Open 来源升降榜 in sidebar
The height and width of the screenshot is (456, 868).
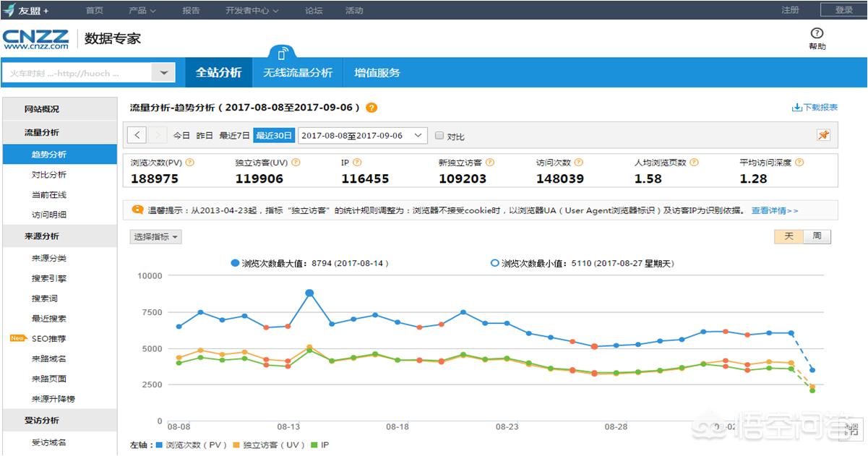(53, 399)
